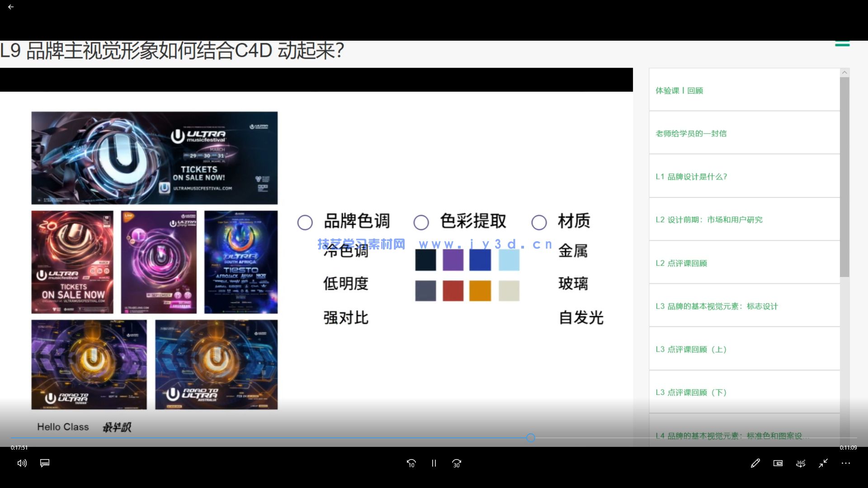Viewport: 868px width, 488px height.
Task: Select the 品牌色调 radio circle
Action: click(x=305, y=222)
